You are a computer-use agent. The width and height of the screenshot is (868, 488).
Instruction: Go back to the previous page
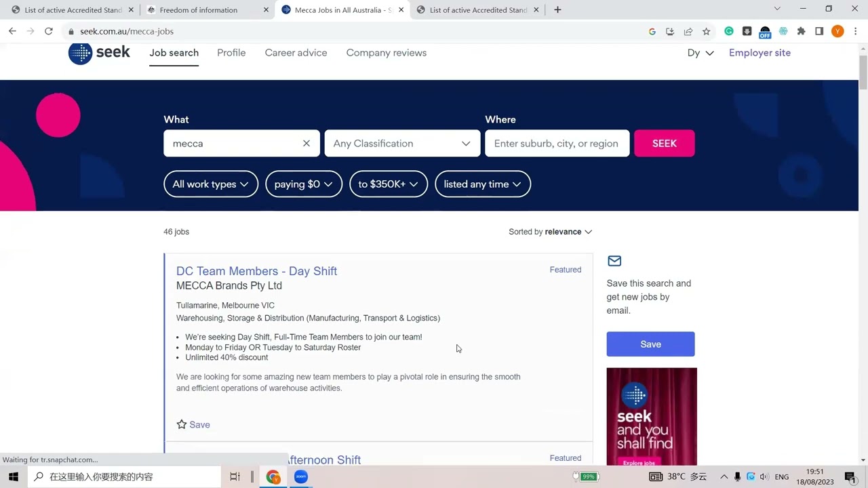click(12, 31)
